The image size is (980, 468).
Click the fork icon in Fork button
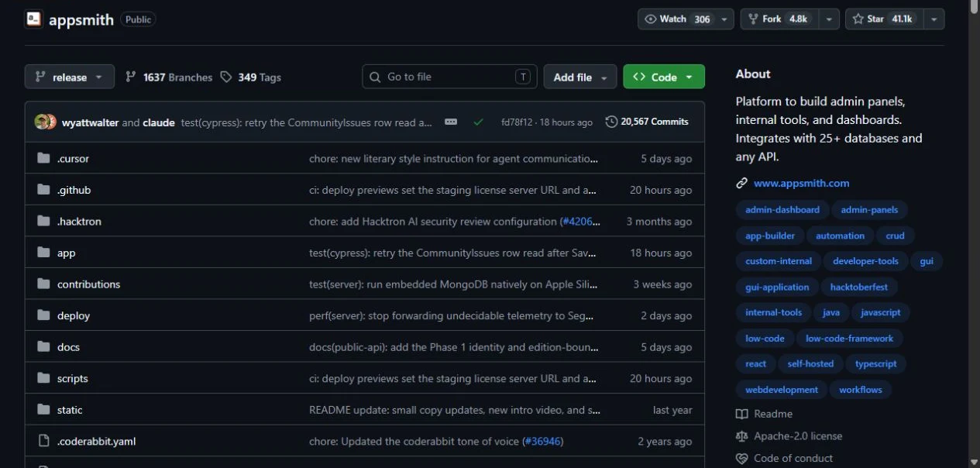pos(754,19)
